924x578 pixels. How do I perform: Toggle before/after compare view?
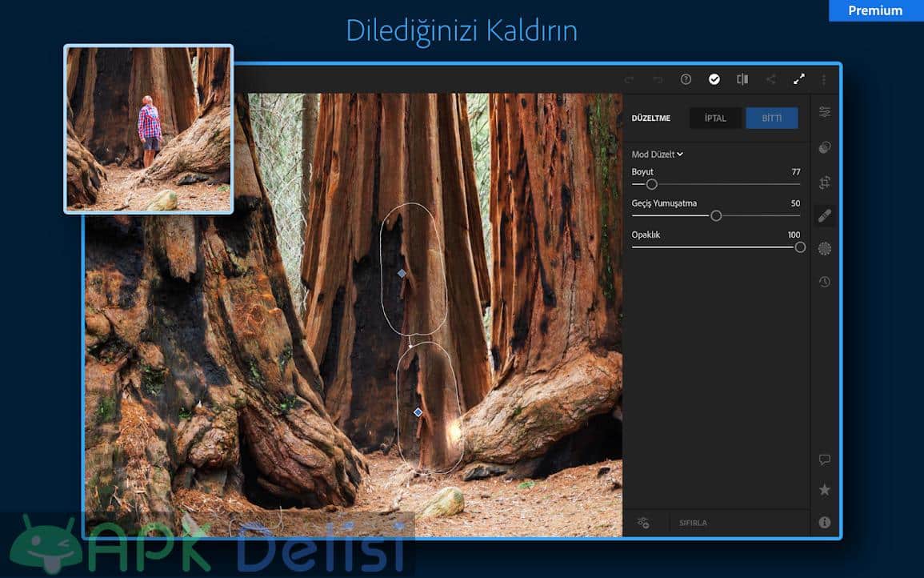742,79
